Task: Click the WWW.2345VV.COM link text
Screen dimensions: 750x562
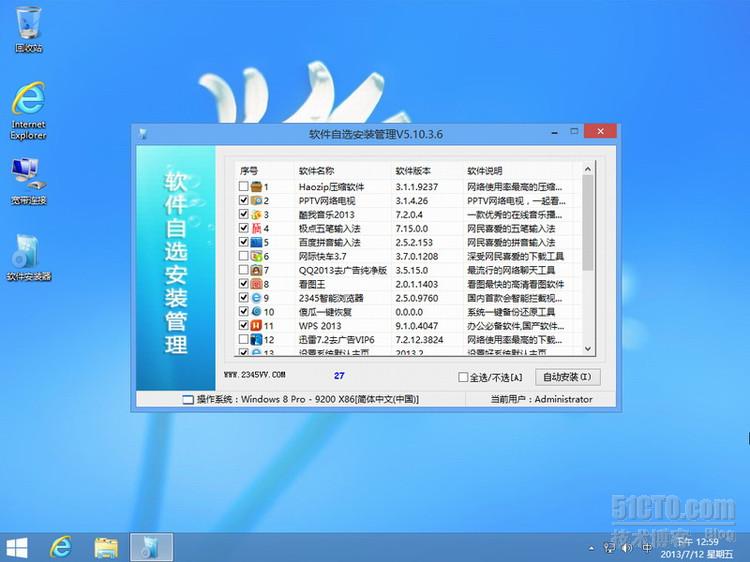Action: [254, 375]
